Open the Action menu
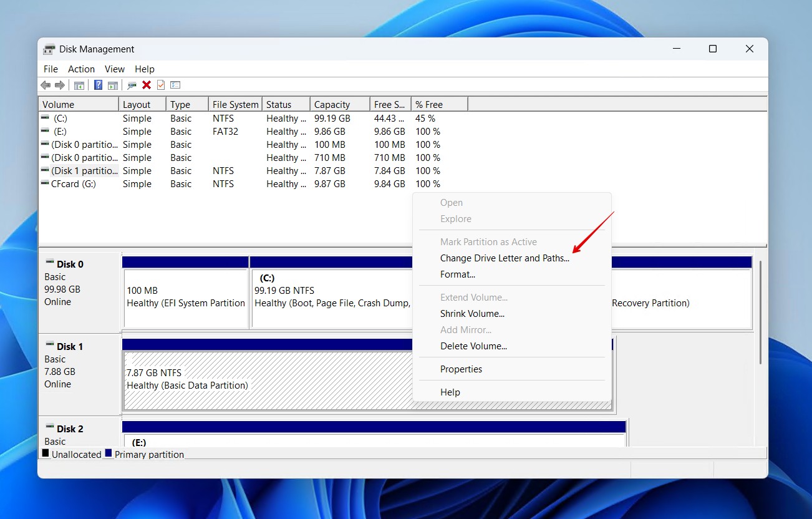The width and height of the screenshot is (812, 519). pos(81,69)
